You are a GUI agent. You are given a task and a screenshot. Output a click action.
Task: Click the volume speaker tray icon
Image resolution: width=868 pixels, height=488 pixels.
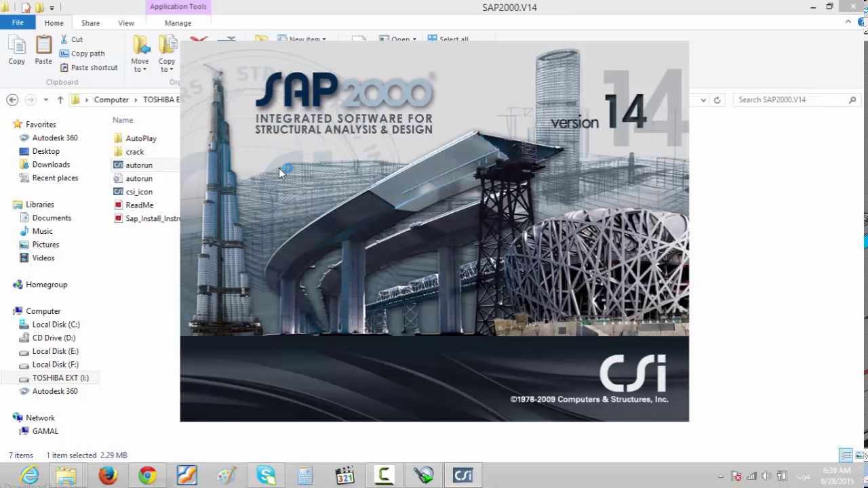tap(766, 476)
